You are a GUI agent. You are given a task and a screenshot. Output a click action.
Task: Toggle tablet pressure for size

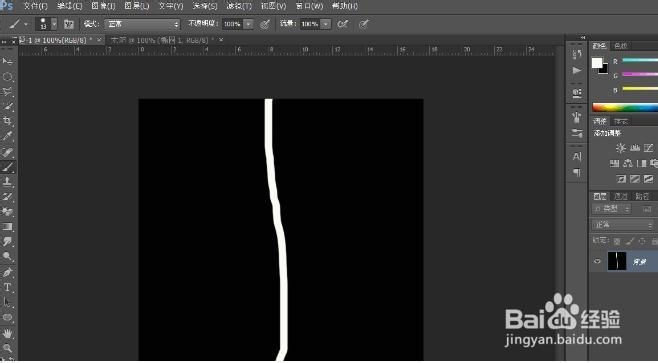(364, 24)
